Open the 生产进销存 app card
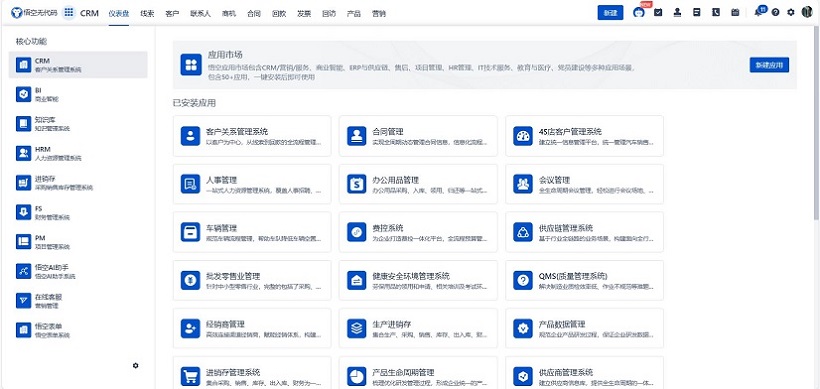Screen dimensions: 820x389 click(x=418, y=328)
